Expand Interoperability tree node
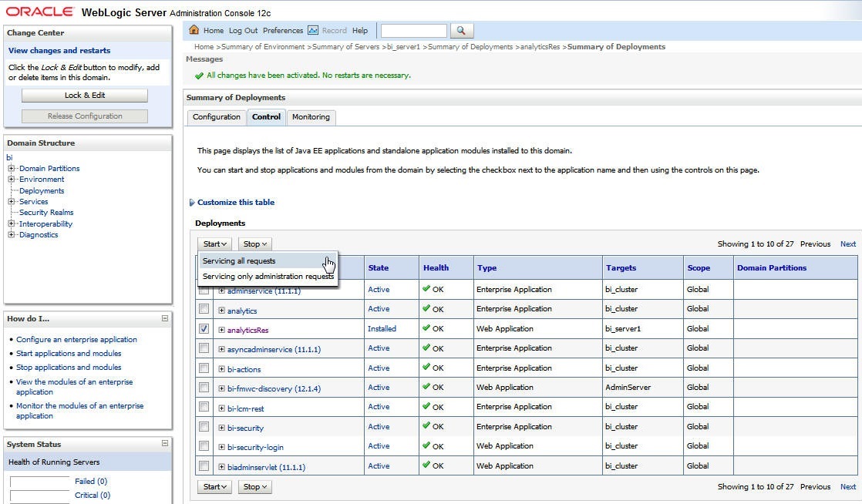This screenshot has width=862, height=504. (11, 223)
